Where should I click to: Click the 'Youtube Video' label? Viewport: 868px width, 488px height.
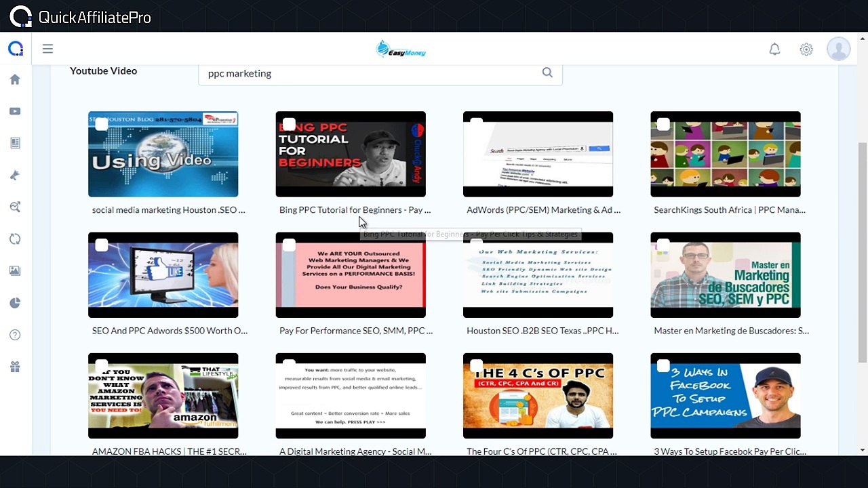[103, 70]
